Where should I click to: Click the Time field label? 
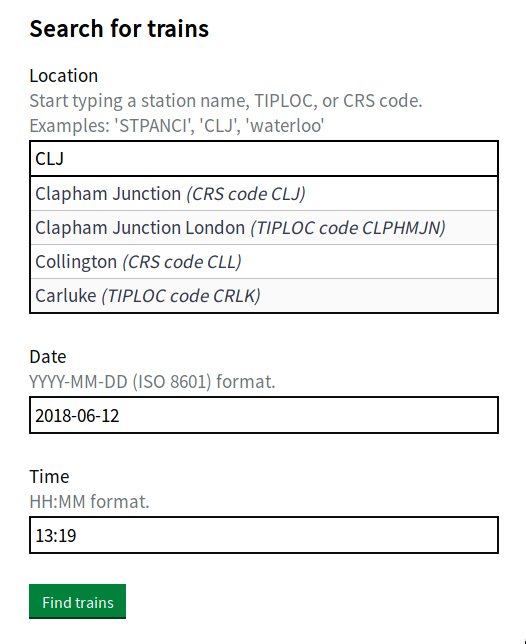pos(49,476)
